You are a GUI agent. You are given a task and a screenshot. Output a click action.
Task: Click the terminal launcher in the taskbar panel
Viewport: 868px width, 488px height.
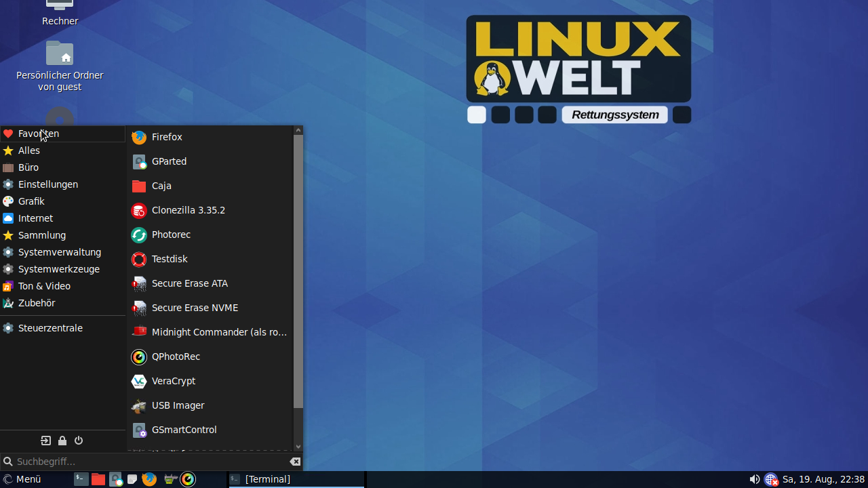pyautogui.click(x=81, y=479)
